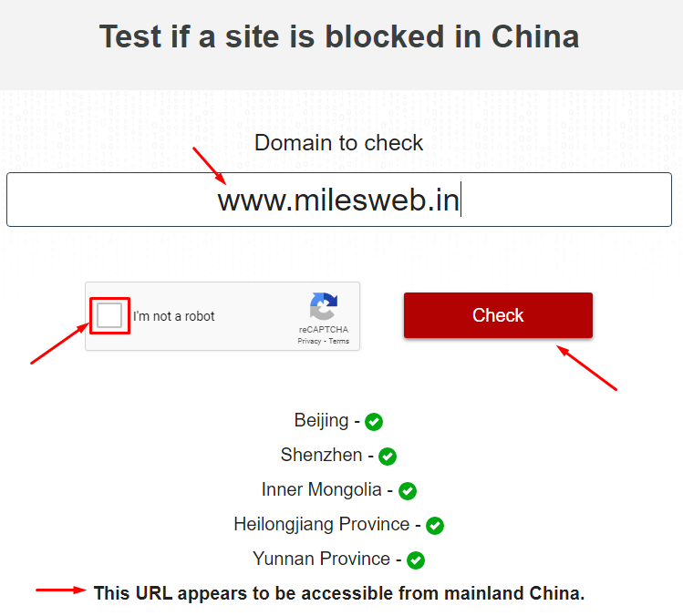Click the Heilongjiang Province result text
The image size is (683, 616).
(322, 524)
